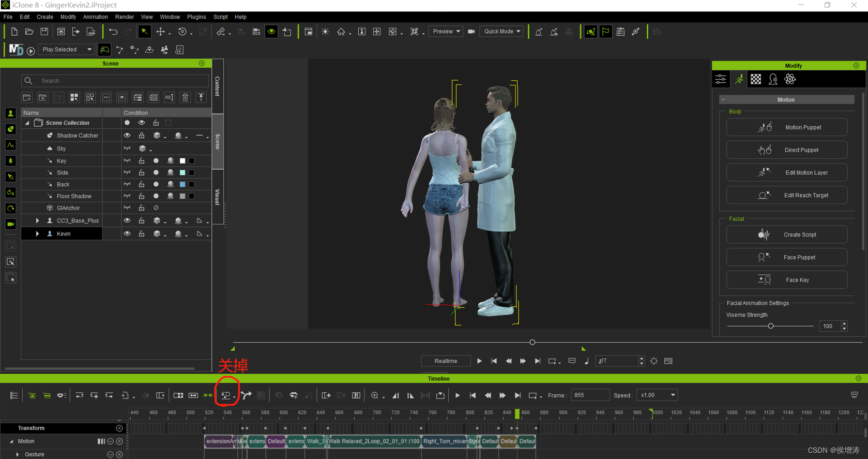The image size is (868, 459).
Task: Switch to the Content side tab
Action: click(x=218, y=86)
